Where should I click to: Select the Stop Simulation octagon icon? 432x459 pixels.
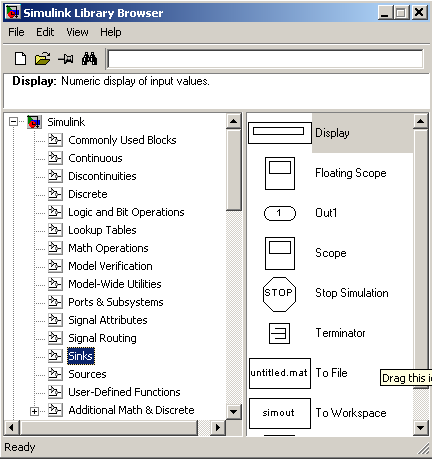point(279,294)
